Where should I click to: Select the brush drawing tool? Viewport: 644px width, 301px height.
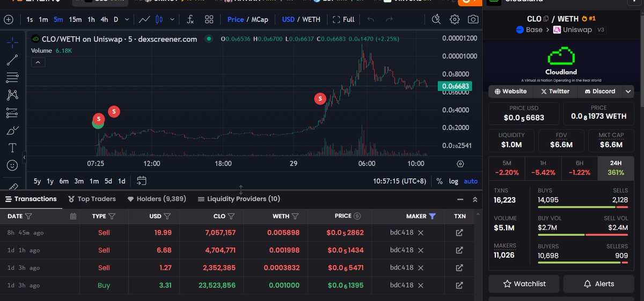pyautogui.click(x=12, y=131)
